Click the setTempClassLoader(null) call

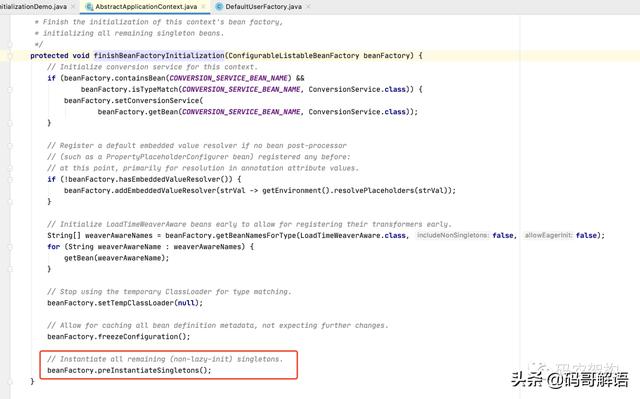click(x=150, y=303)
